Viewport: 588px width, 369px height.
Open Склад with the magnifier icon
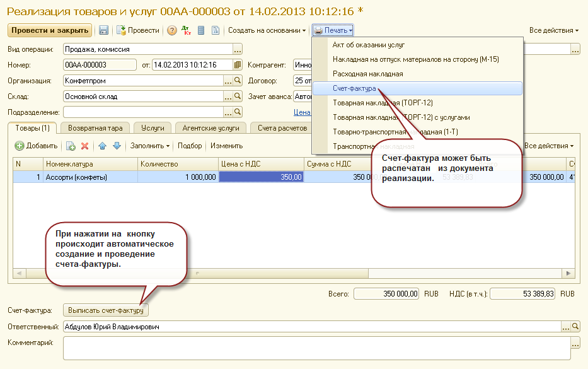tap(238, 97)
